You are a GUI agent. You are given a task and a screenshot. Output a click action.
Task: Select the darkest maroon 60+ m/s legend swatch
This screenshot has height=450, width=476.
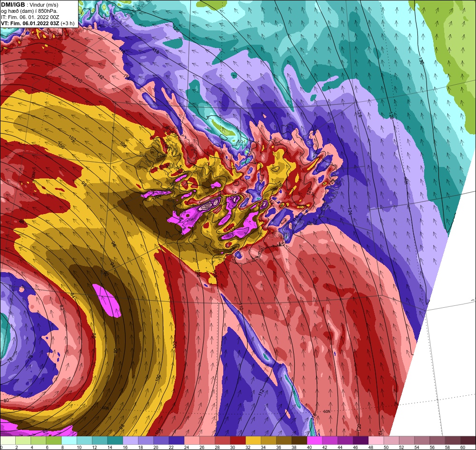click(x=468, y=440)
